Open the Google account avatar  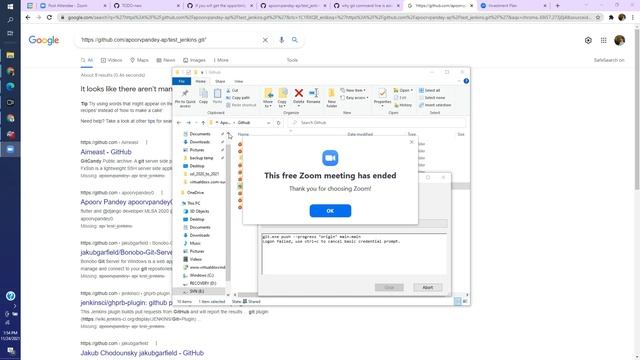click(x=619, y=40)
